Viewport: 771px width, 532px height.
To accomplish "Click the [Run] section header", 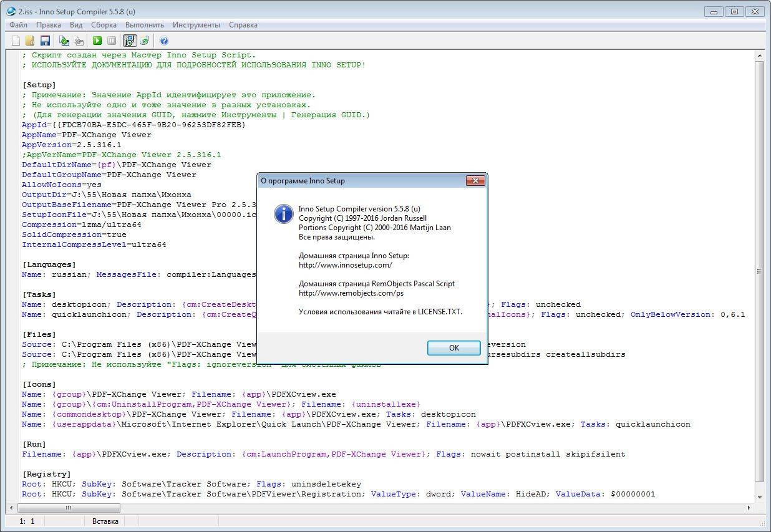I will coord(34,444).
